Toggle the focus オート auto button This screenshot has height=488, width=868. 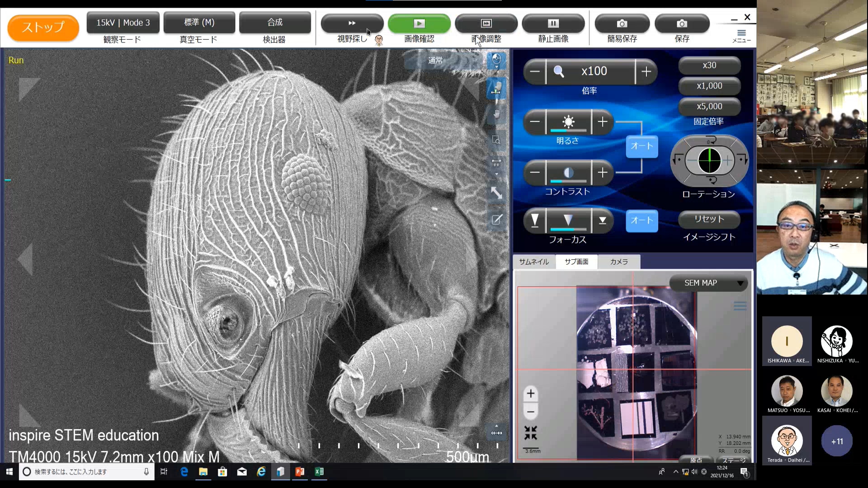[642, 221]
